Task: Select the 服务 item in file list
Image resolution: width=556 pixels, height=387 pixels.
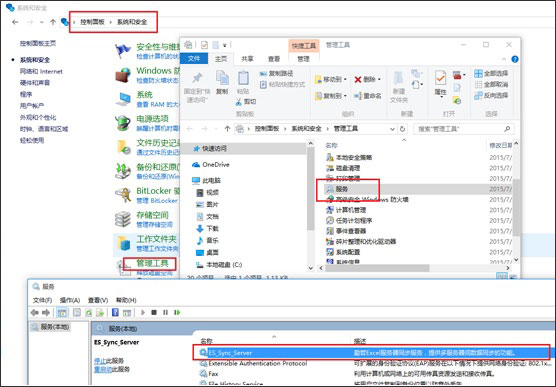Action: [x=342, y=189]
